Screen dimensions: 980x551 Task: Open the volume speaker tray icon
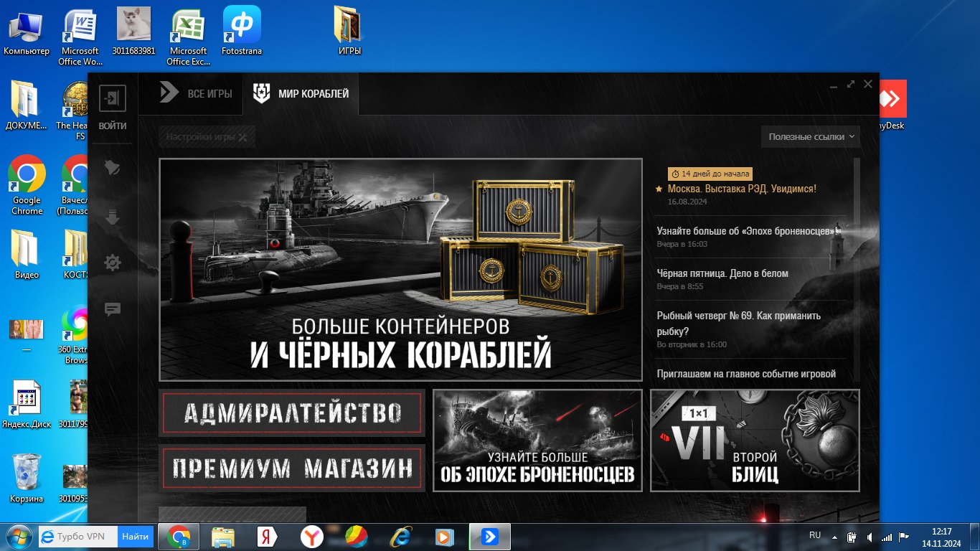(x=870, y=537)
